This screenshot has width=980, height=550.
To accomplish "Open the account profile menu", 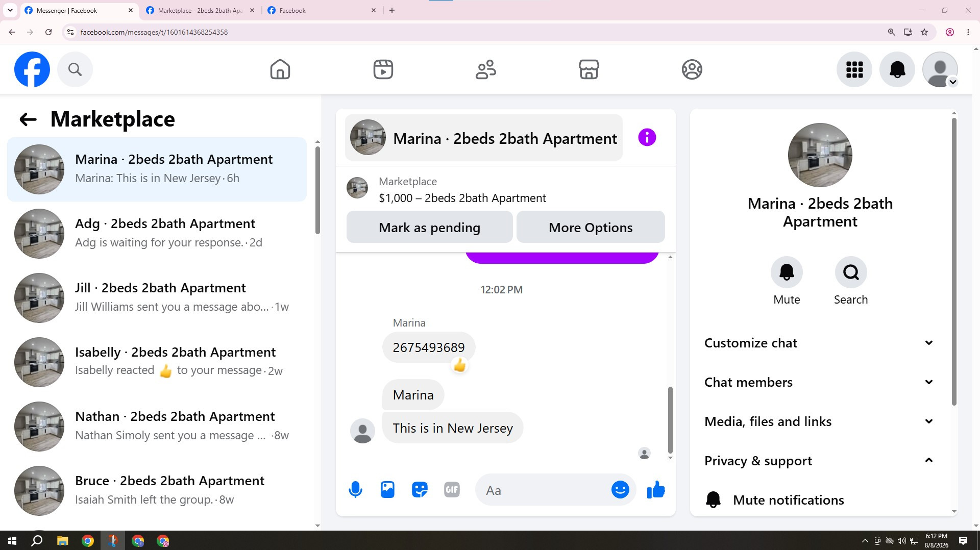I will (x=940, y=69).
